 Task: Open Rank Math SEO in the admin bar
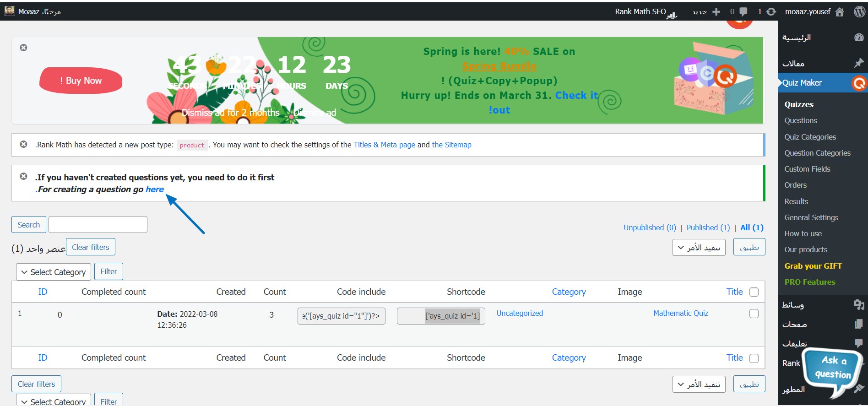tap(646, 12)
